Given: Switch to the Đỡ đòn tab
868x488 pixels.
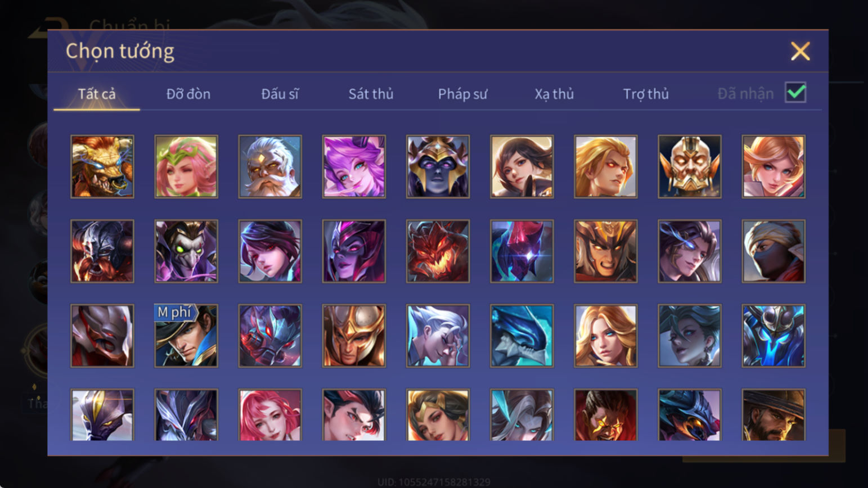Looking at the screenshot, I should (x=188, y=94).
